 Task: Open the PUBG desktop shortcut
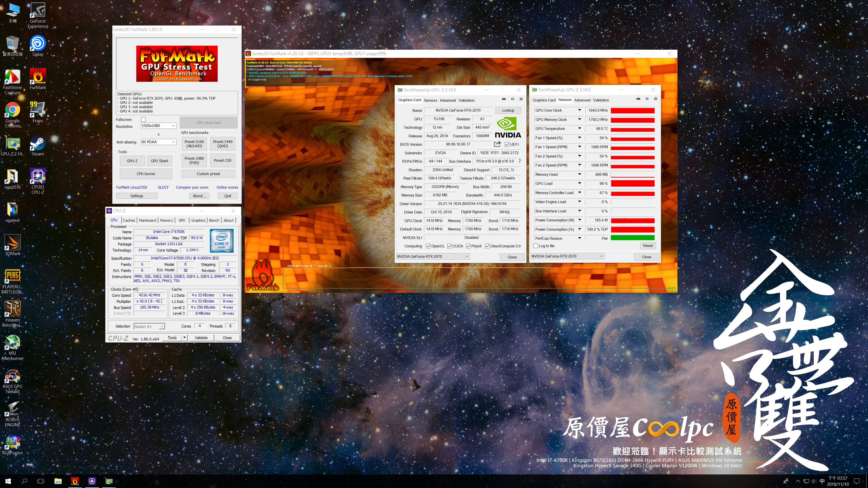coord(12,281)
